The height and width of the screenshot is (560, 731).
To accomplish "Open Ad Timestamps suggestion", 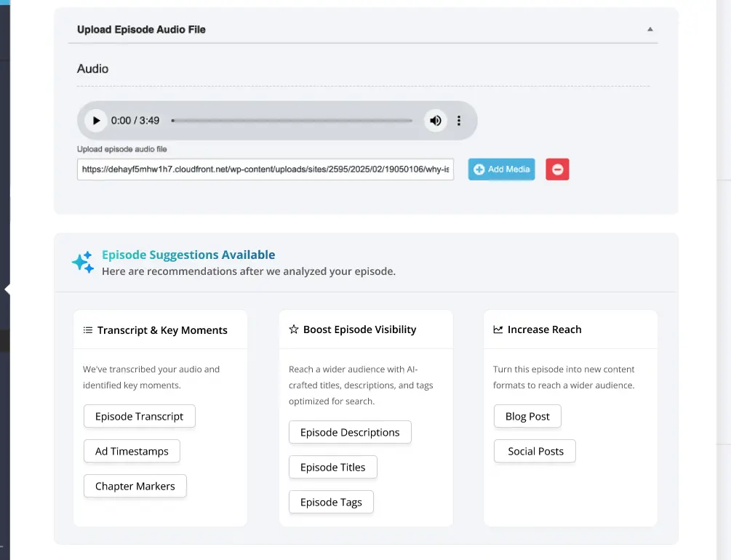I will pos(132,452).
